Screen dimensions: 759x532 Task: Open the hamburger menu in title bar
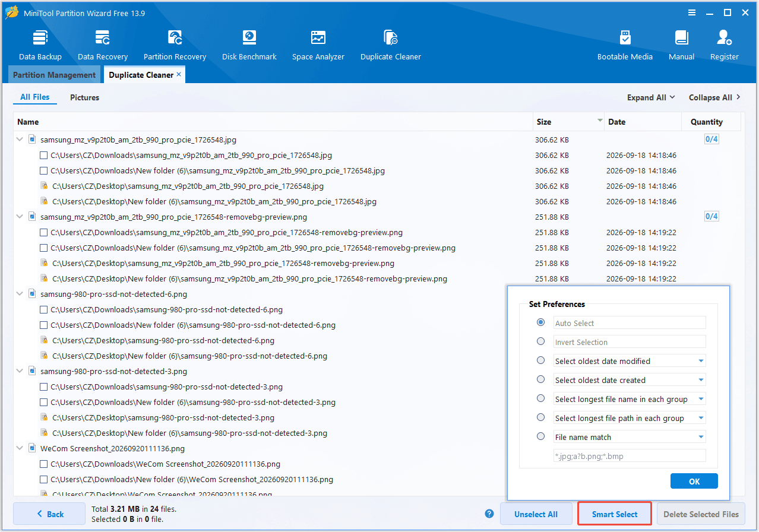[692, 12]
